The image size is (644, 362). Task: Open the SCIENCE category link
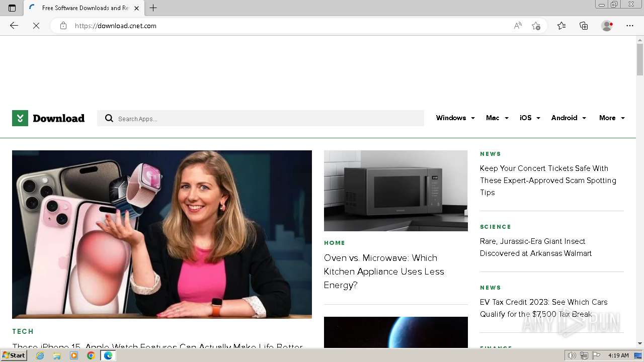coord(496,227)
